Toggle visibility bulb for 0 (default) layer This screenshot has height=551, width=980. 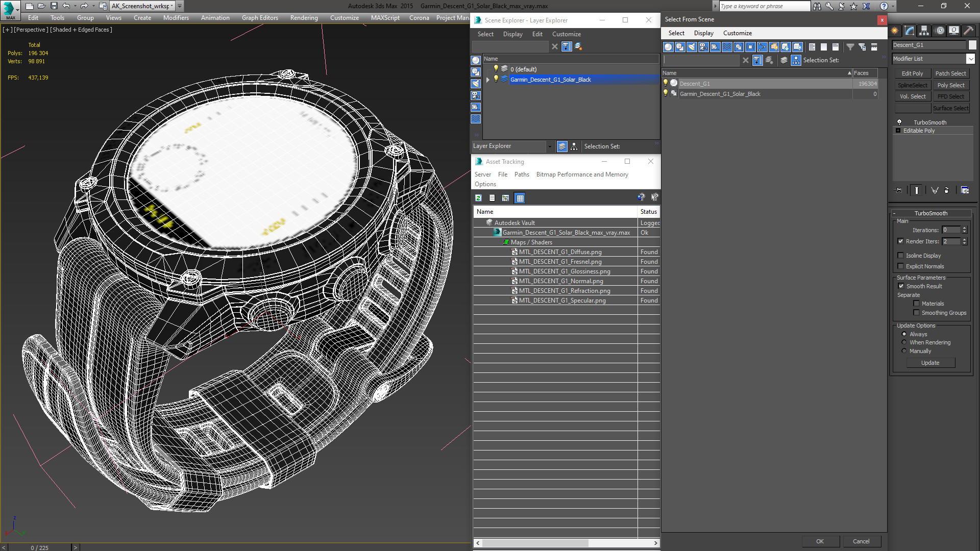(x=496, y=69)
